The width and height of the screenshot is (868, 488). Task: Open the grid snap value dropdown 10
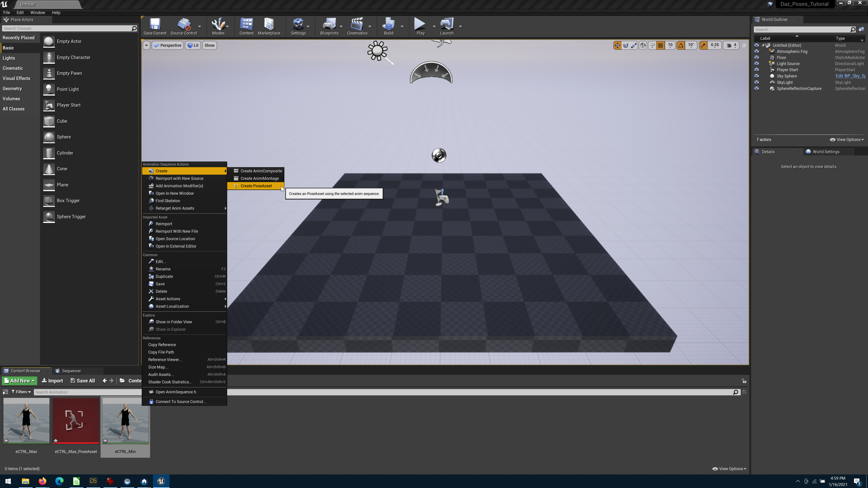tap(670, 45)
